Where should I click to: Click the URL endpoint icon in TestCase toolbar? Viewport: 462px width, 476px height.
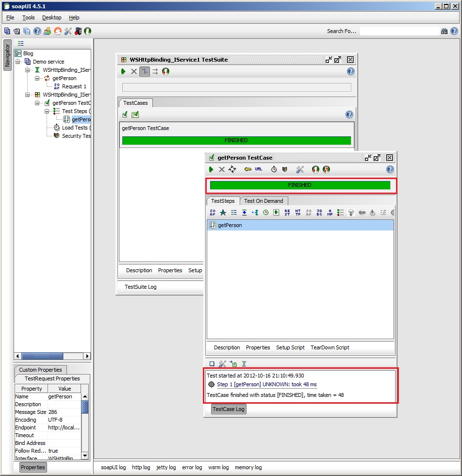coord(258,169)
